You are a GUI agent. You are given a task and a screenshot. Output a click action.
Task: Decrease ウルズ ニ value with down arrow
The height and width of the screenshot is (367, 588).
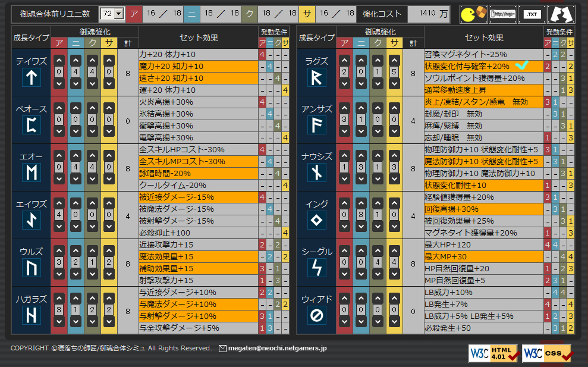click(76, 274)
